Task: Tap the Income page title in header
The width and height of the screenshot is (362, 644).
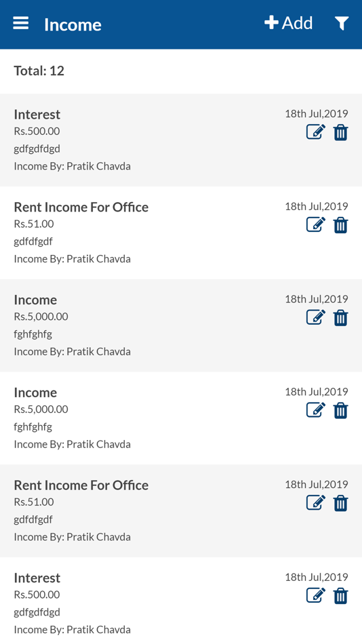Action: 73,24
